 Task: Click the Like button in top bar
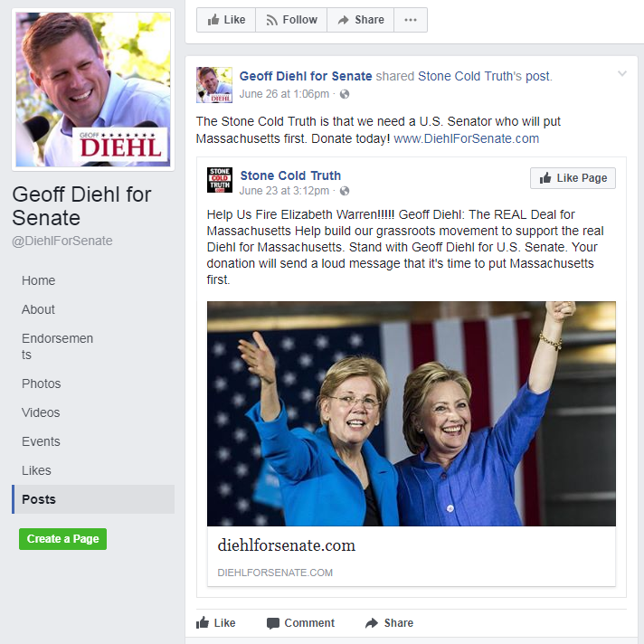coord(226,20)
